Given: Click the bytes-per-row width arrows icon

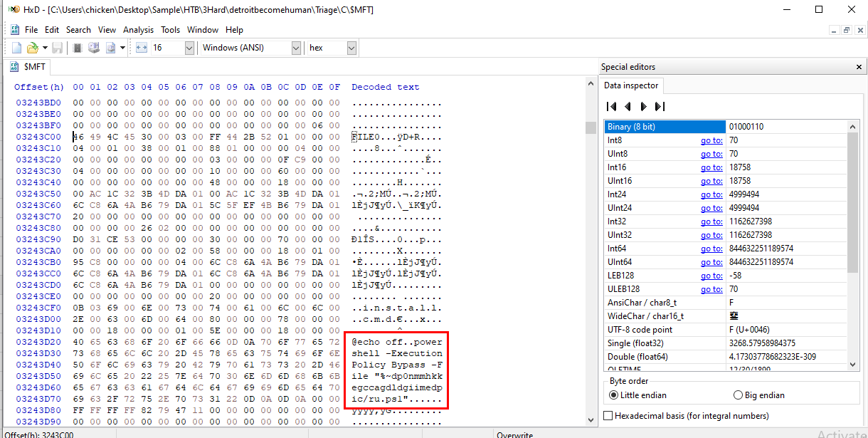Looking at the screenshot, I should (141, 48).
